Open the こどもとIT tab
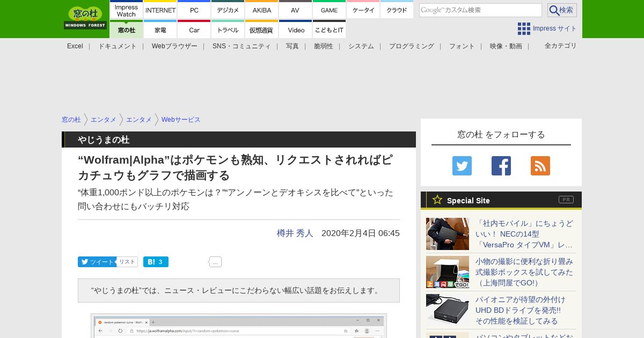The width and height of the screenshot is (644, 338). tap(329, 30)
